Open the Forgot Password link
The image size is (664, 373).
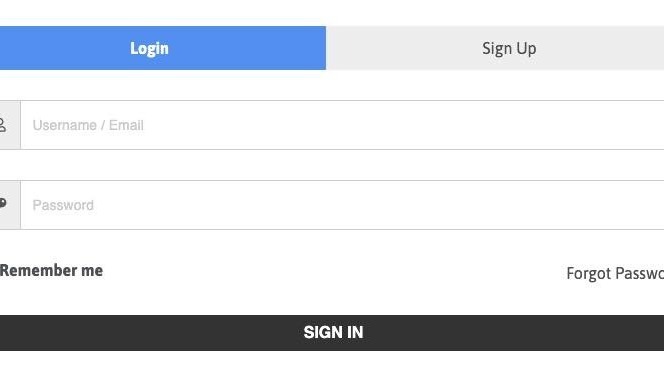(x=615, y=274)
